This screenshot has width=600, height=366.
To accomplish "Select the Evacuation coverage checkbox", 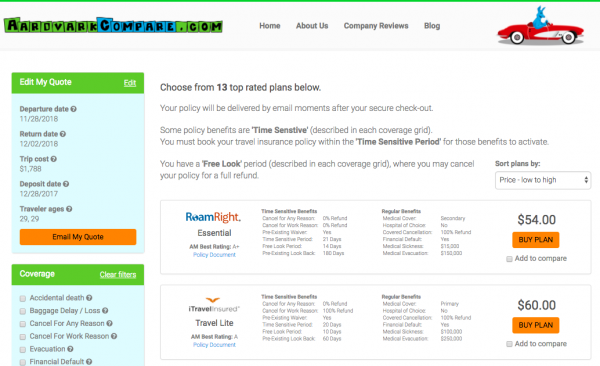I will (23, 350).
